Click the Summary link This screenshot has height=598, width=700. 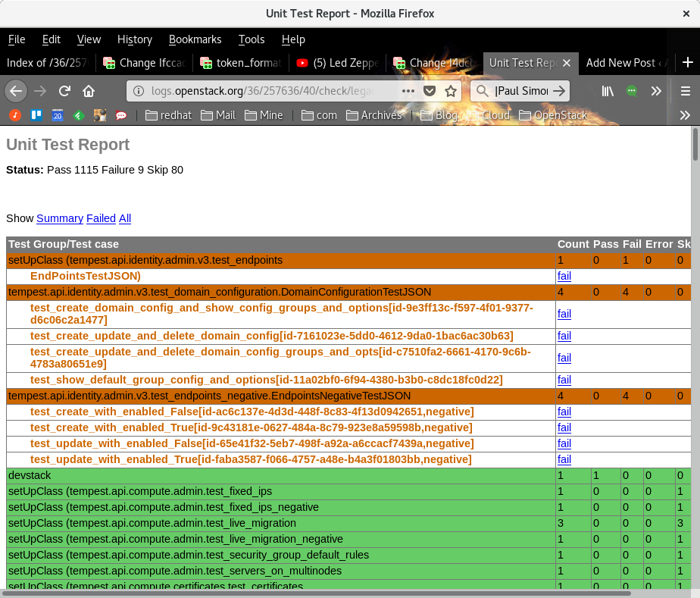click(60, 218)
